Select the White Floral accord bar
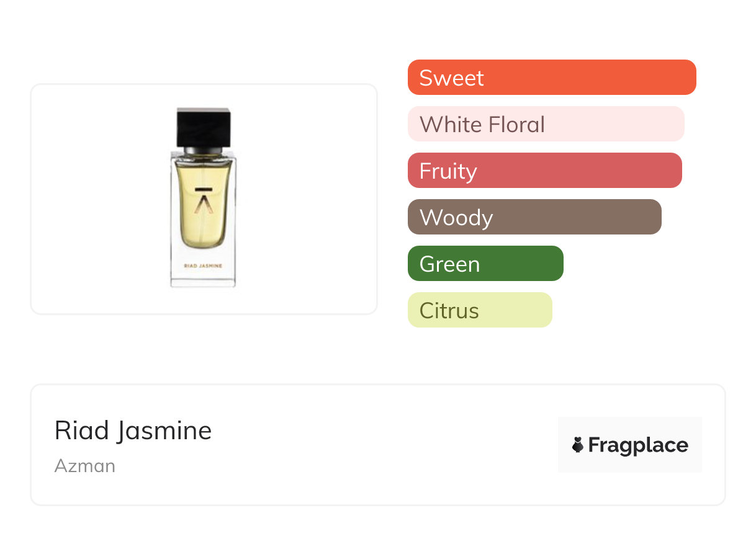This screenshot has height=536, width=756. (546, 124)
